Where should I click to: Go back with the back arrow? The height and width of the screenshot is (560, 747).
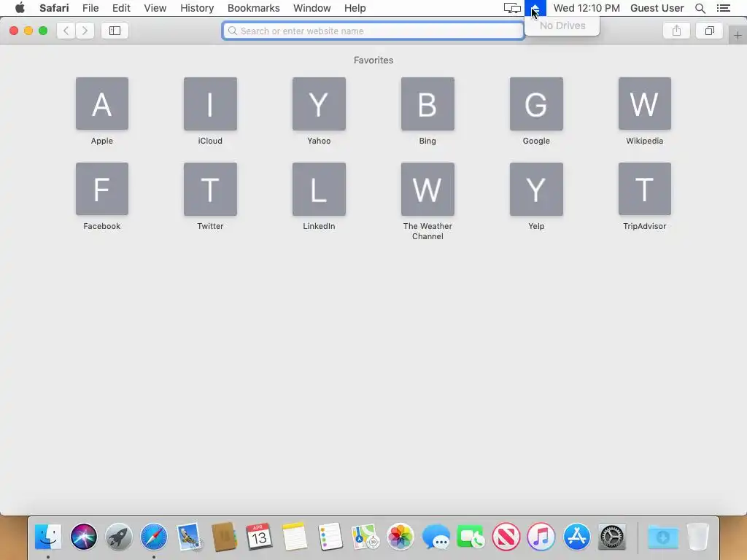[66, 31]
